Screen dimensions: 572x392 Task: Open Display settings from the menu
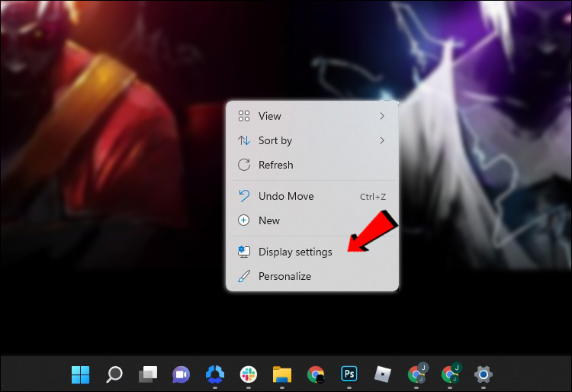point(312,252)
